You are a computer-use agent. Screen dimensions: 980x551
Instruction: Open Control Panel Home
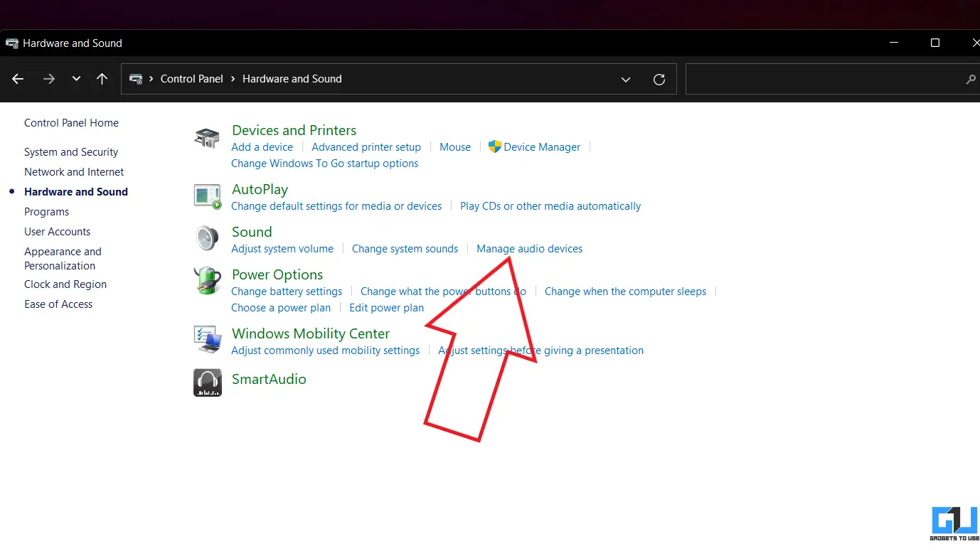click(71, 123)
